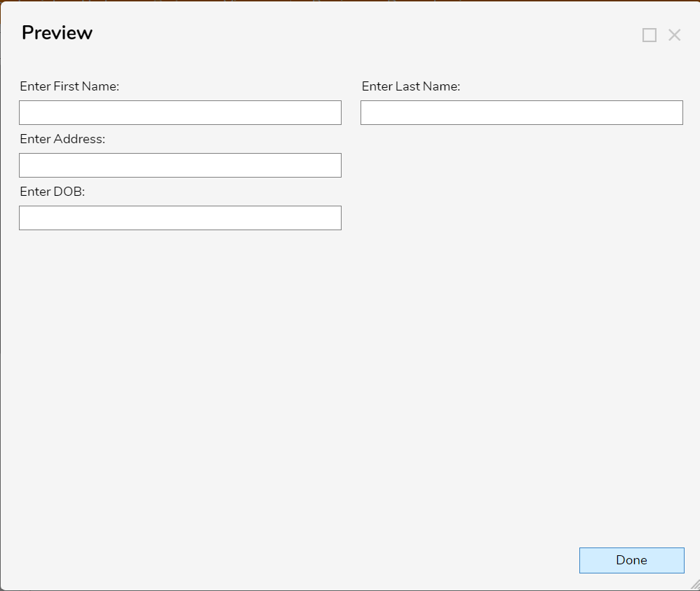Click the Enter DOB label

coord(52,192)
